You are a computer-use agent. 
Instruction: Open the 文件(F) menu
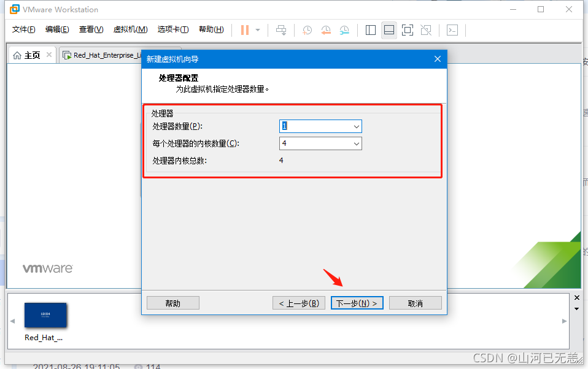tap(23, 29)
